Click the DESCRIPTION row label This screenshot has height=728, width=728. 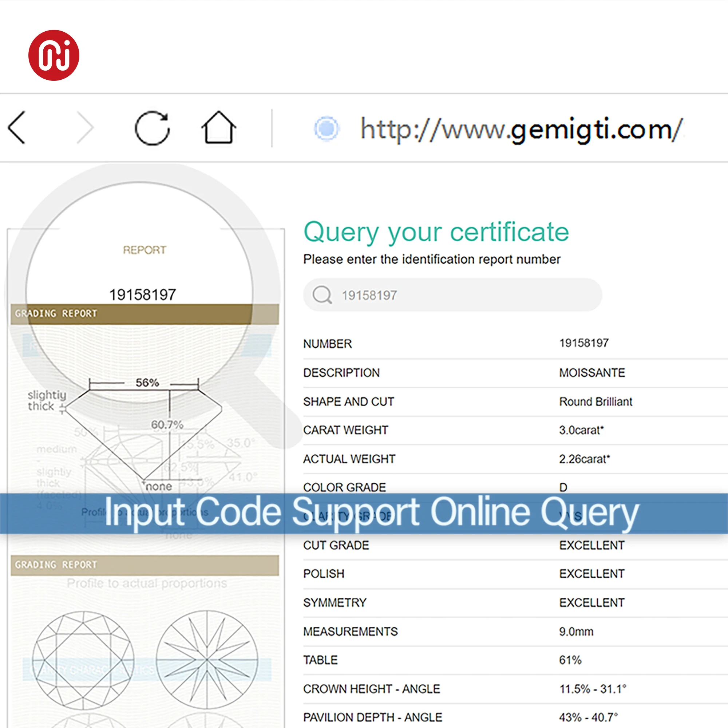point(341,373)
